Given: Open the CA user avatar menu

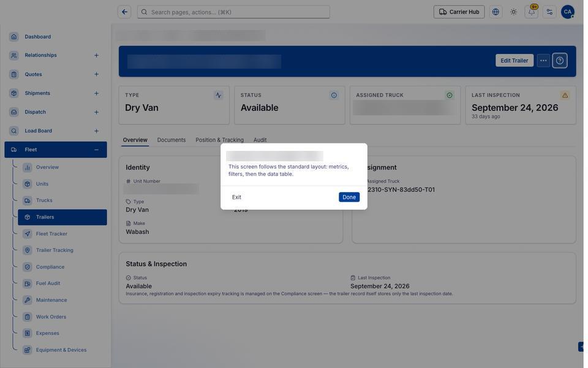Looking at the screenshot, I should click(x=567, y=12).
